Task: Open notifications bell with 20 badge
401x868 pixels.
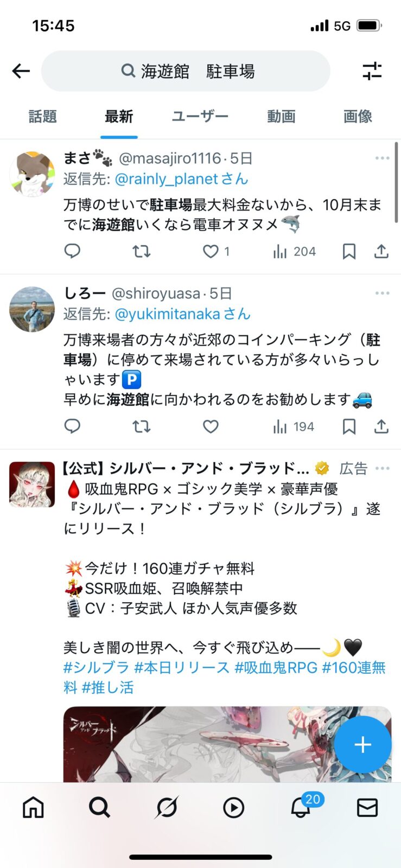Action: [x=301, y=808]
